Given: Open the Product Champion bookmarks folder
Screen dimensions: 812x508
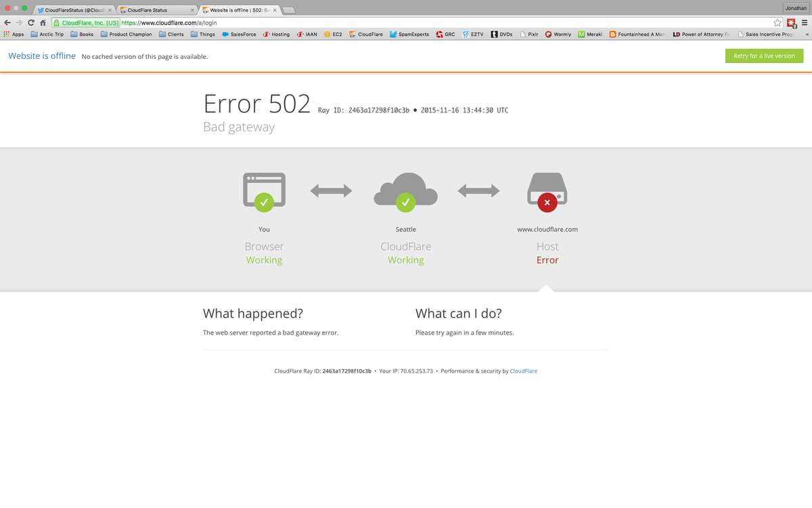Looking at the screenshot, I should (x=126, y=34).
